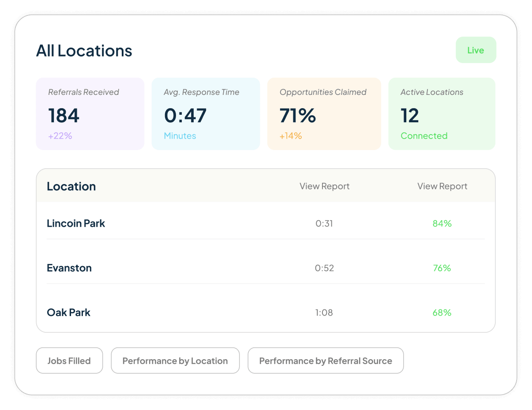
Task: Click the 0:47 response time value
Action: 185,116
